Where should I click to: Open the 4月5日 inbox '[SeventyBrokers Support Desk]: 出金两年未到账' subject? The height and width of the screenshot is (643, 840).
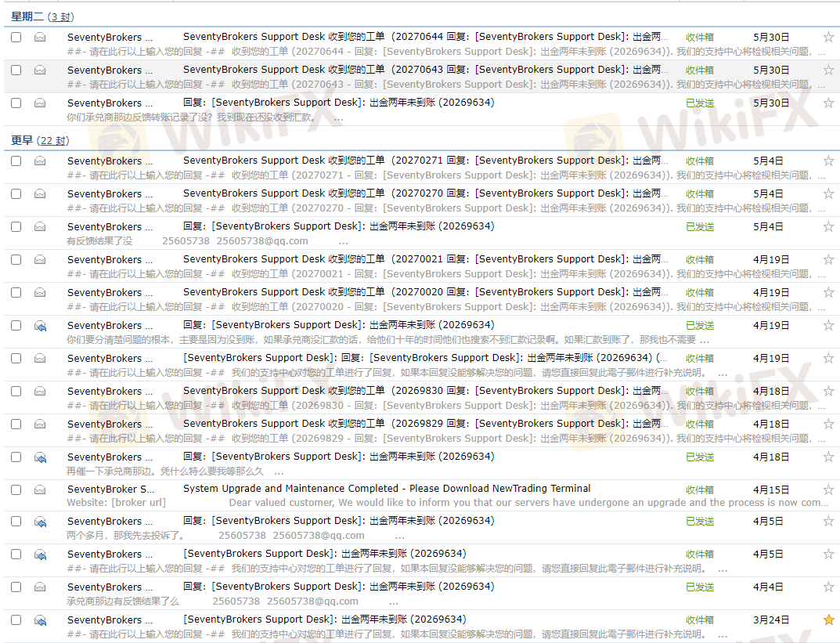325,554
